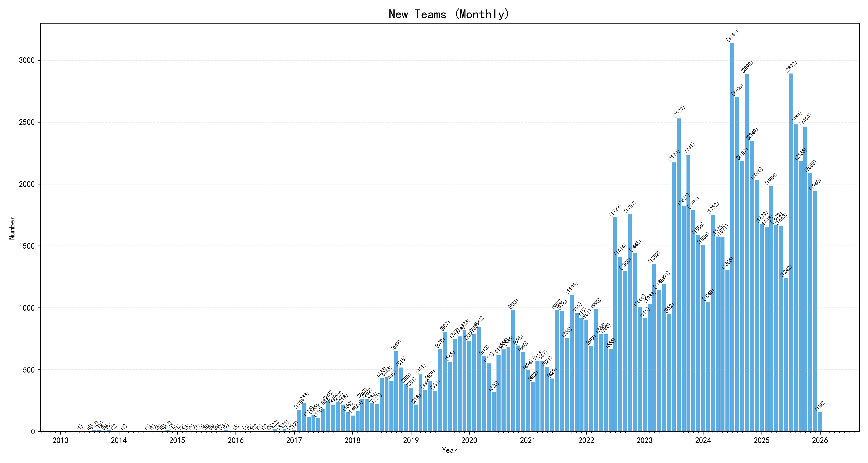The height and width of the screenshot is (463, 868).
Task: Click the 2013 x-axis tick label
Action: (x=60, y=440)
